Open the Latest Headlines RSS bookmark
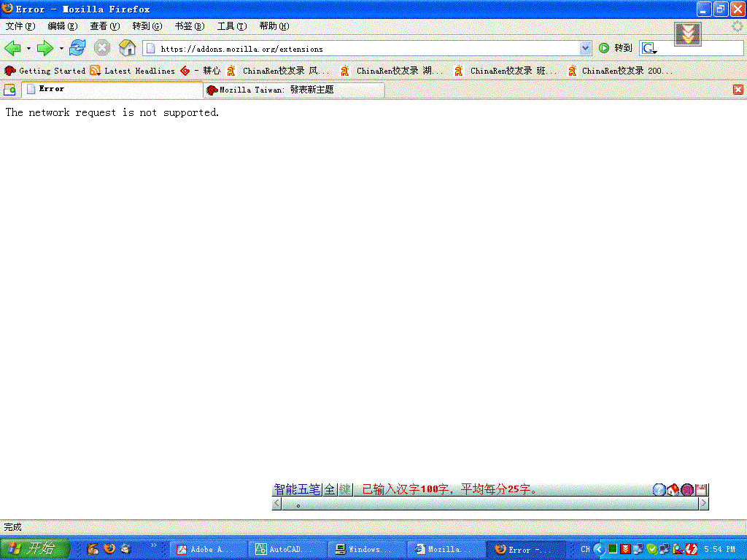Screen dimensions: 747x560 tap(133, 71)
